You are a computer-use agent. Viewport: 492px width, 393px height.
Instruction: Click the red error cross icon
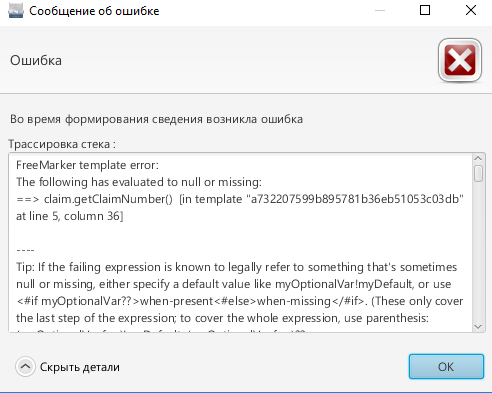coord(460,60)
